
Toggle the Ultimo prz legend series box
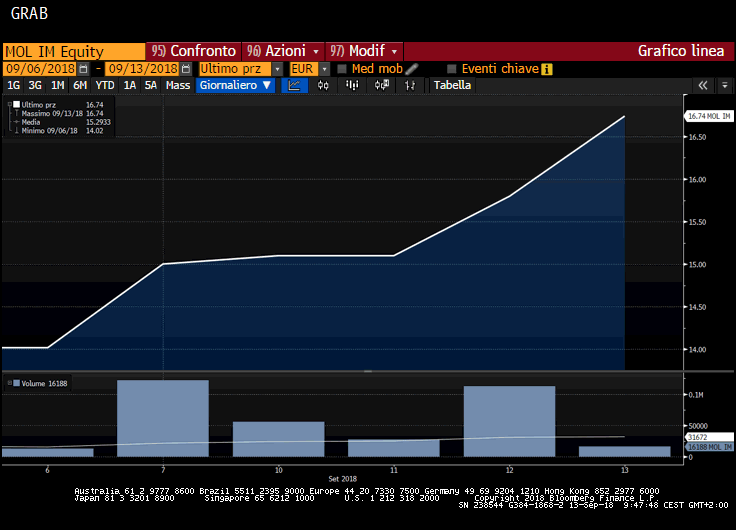pyautogui.click(x=16, y=104)
